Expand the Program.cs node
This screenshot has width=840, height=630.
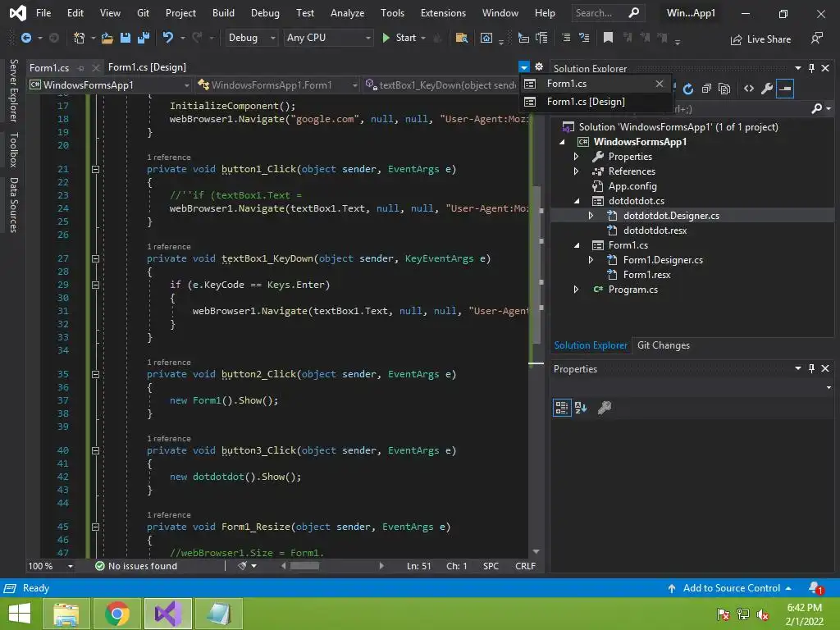(577, 290)
